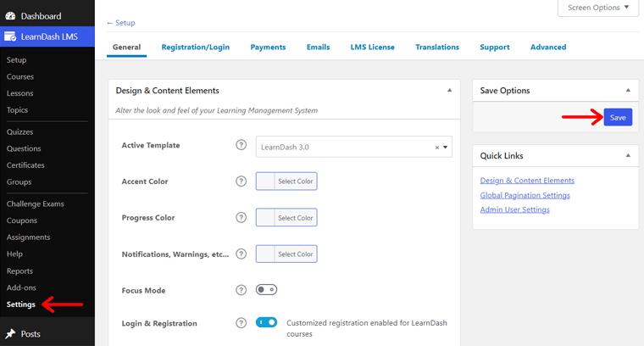Open Setup in the sidebar

[x=16, y=60]
